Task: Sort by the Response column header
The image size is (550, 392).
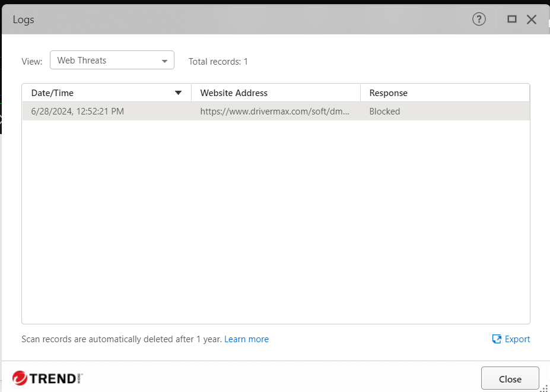Action: [x=388, y=93]
